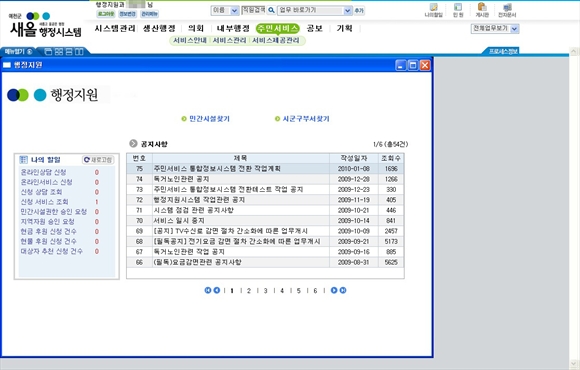580x370 pixels.
Task: Open the 기획 menu
Action: coord(344,28)
